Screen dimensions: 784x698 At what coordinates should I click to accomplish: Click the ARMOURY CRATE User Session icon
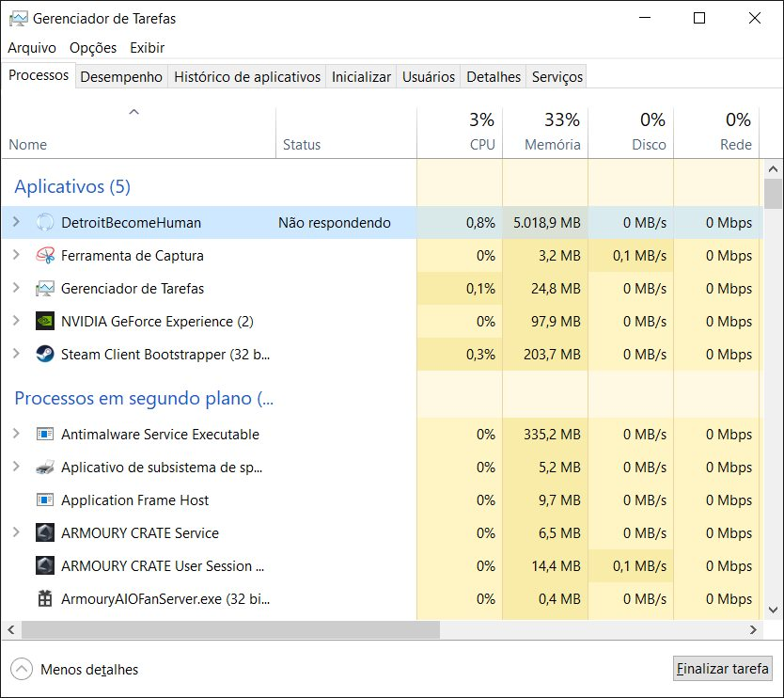tap(45, 566)
